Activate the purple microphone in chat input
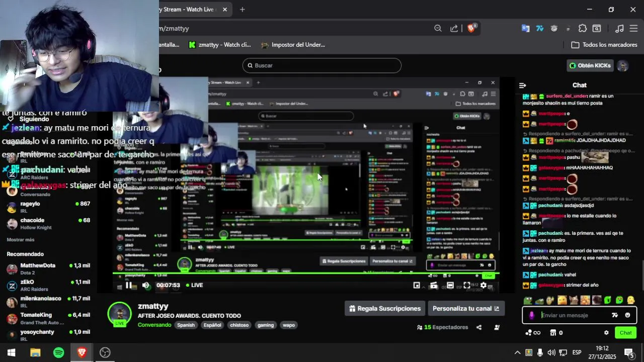This screenshot has height=362, width=644. pyautogui.click(x=531, y=315)
